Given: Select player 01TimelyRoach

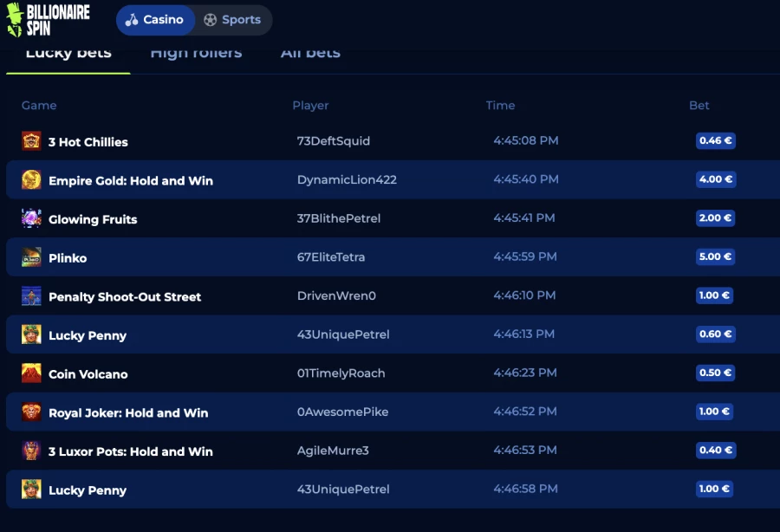Looking at the screenshot, I should pyautogui.click(x=341, y=373).
